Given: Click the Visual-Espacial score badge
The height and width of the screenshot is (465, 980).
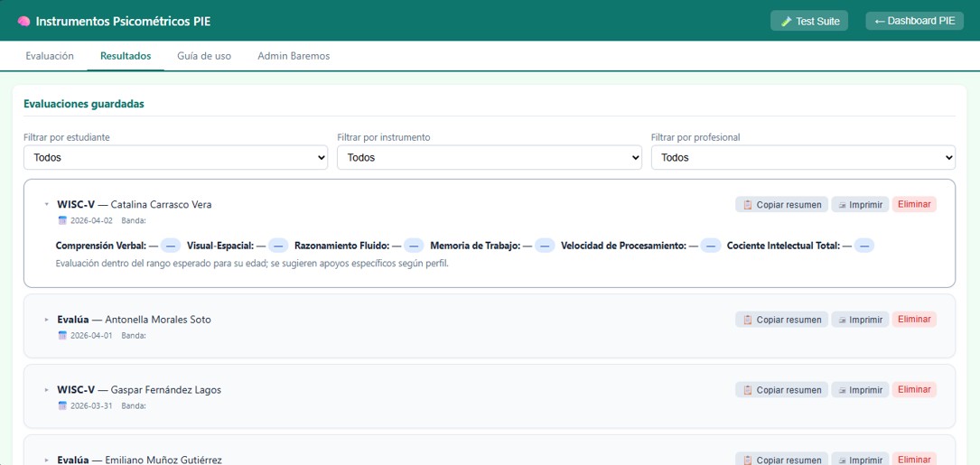Looking at the screenshot, I should click(x=278, y=246).
